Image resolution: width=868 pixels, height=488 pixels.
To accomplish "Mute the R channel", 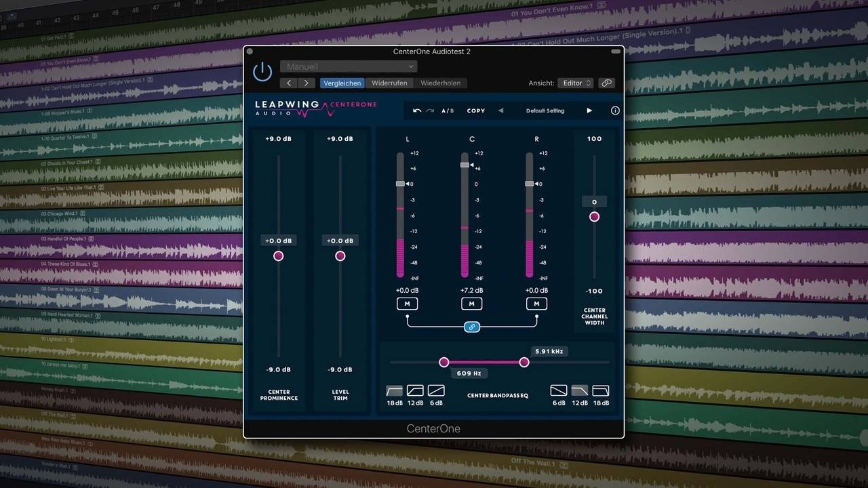I will point(536,304).
